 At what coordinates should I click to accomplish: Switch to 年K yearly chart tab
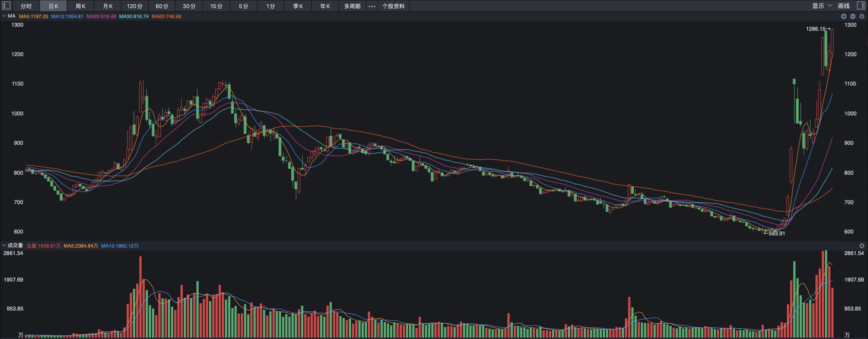click(325, 6)
